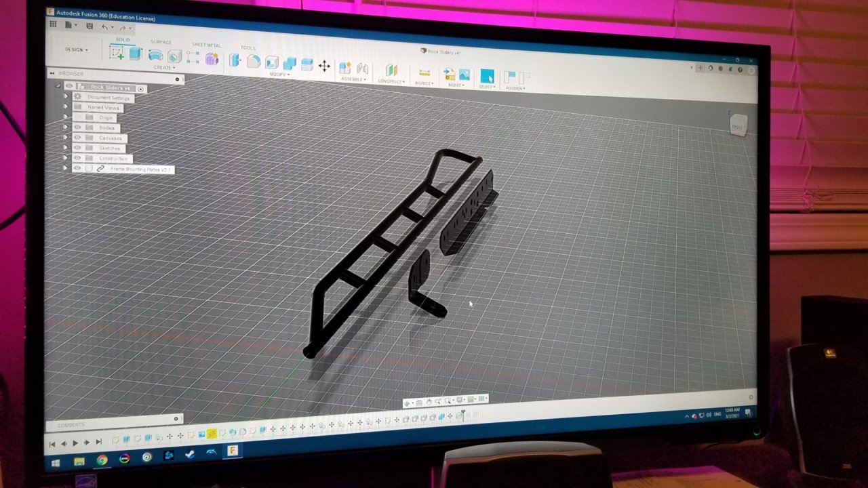Click the Insert Canvas image icon
The width and height of the screenshot is (868, 488).
(465, 75)
